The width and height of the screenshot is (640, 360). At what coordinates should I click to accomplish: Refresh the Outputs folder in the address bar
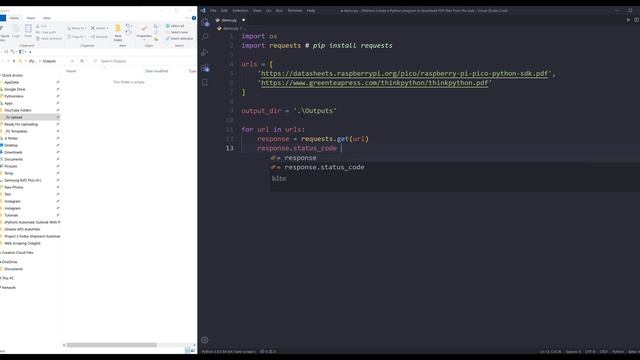tap(82, 61)
